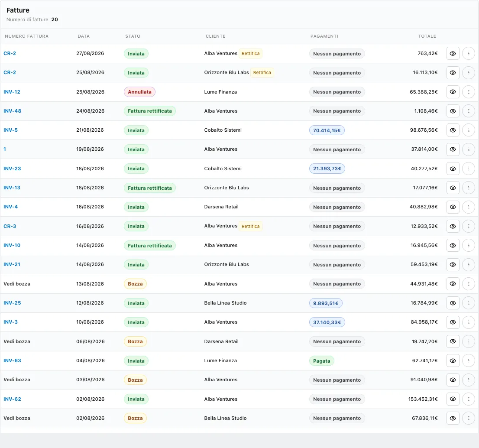Open the kebab menu in INV-5 row
The width and height of the screenshot is (479, 448).
pyautogui.click(x=469, y=130)
